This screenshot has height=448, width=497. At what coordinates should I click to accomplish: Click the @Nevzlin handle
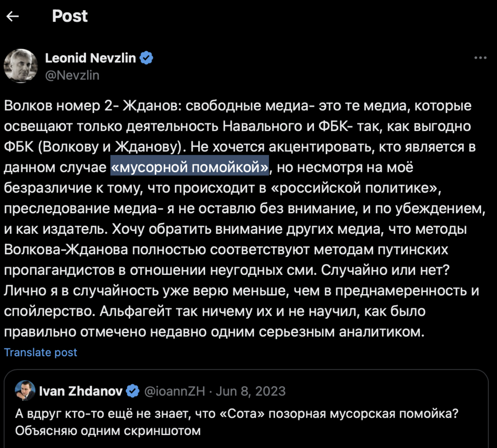pos(72,75)
